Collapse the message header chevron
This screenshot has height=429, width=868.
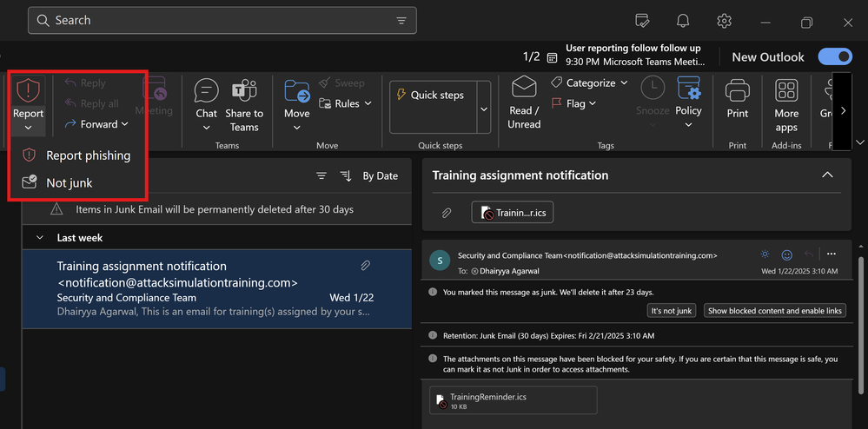coord(827,175)
